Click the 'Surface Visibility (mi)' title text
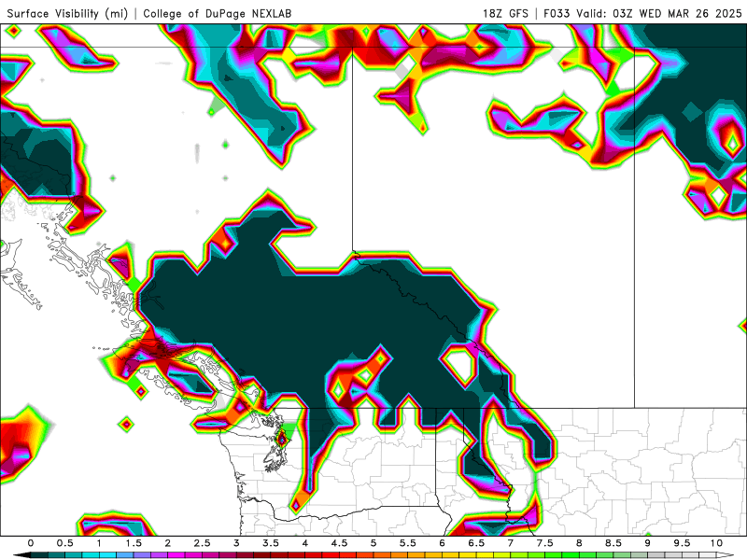This screenshot has height=560, width=747. pos(67,13)
